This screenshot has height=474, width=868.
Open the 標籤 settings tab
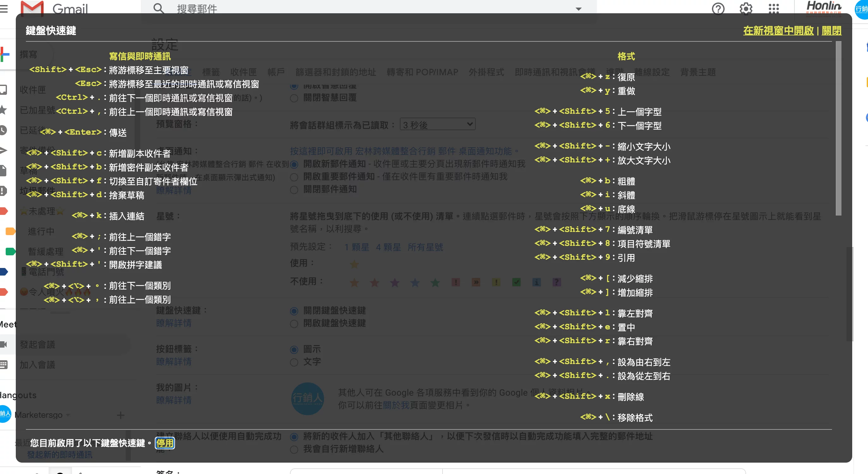click(211, 72)
